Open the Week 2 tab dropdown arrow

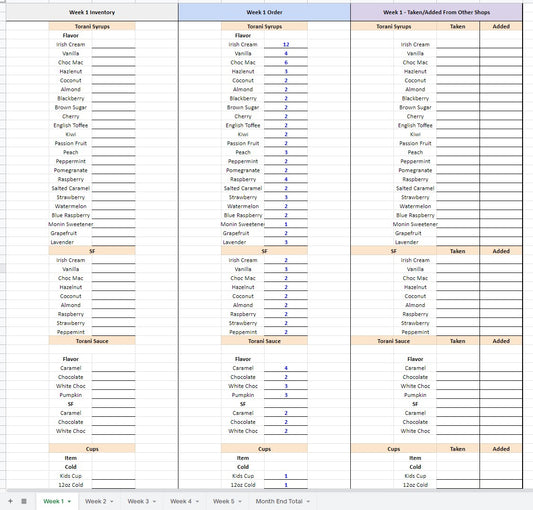tap(112, 501)
